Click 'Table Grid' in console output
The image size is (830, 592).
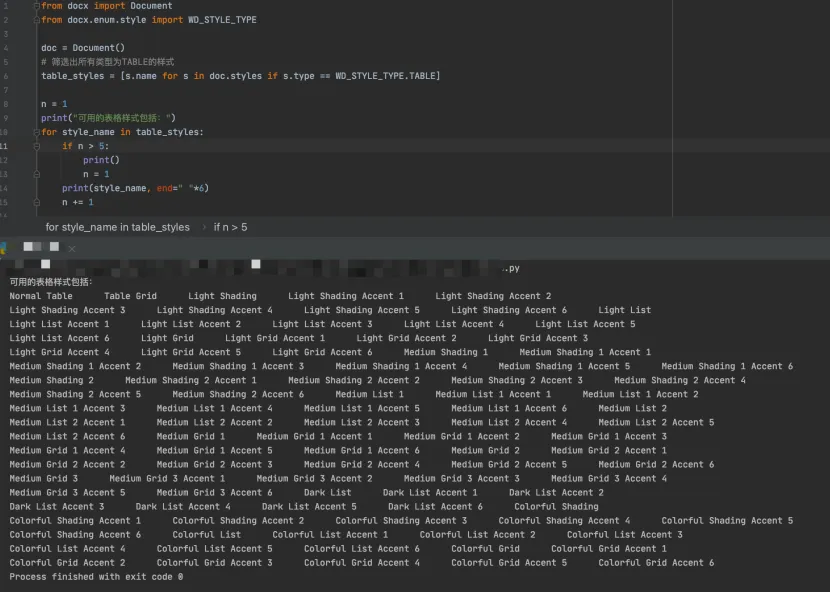pyautogui.click(x=130, y=297)
